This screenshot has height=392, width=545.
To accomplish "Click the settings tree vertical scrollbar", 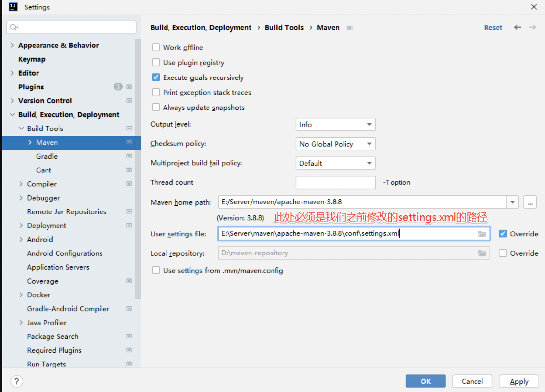I will (138, 169).
